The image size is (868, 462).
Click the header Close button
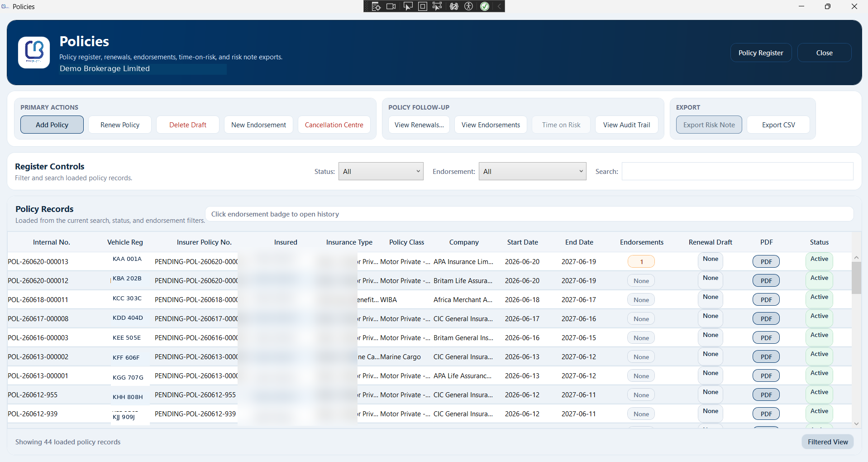[824, 53]
